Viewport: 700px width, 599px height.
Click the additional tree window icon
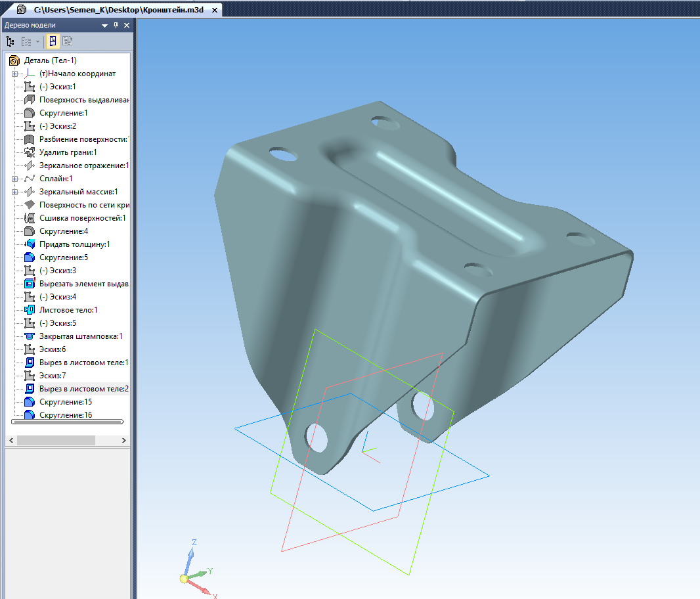click(x=68, y=41)
